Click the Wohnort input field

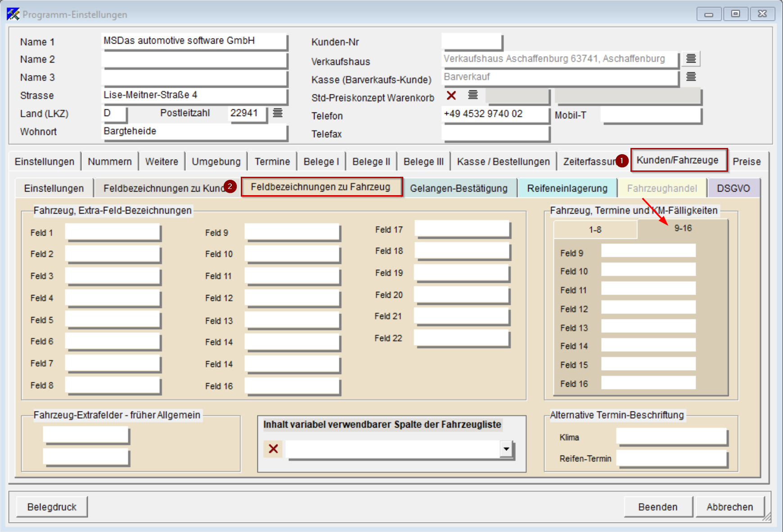click(194, 131)
